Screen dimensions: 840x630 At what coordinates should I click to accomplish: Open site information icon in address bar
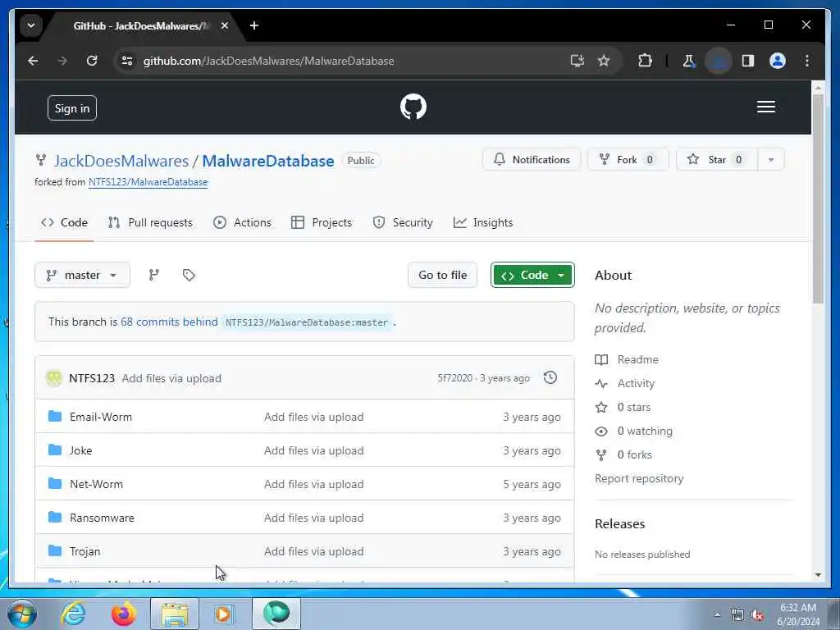127,61
